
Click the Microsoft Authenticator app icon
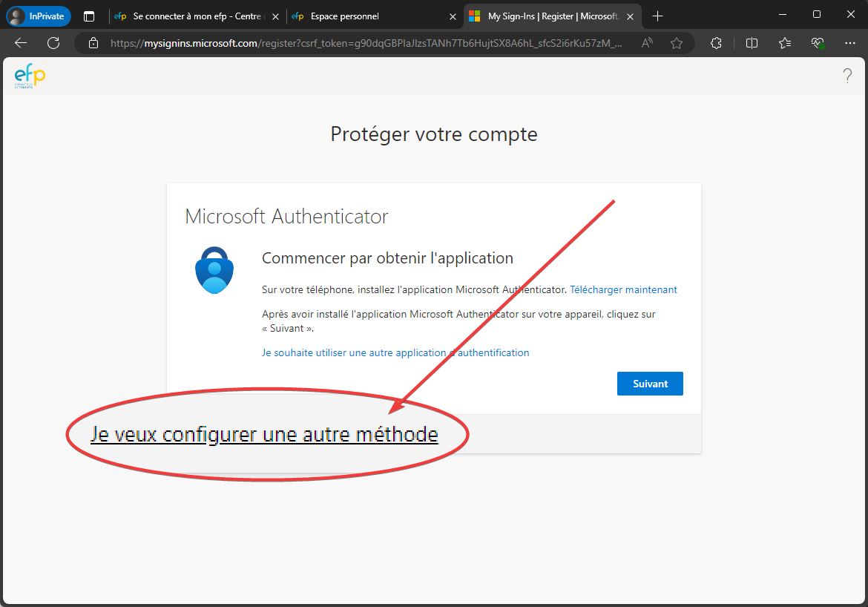pyautogui.click(x=214, y=270)
